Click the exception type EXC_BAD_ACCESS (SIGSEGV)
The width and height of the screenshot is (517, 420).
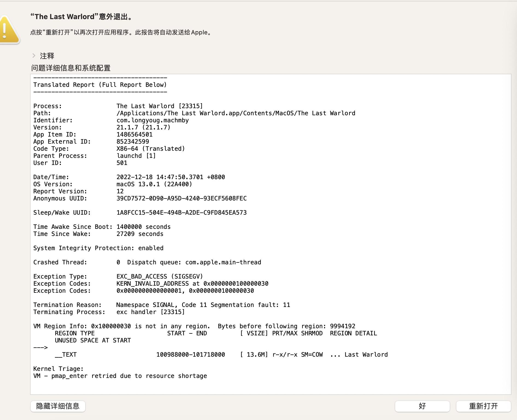(x=160, y=276)
